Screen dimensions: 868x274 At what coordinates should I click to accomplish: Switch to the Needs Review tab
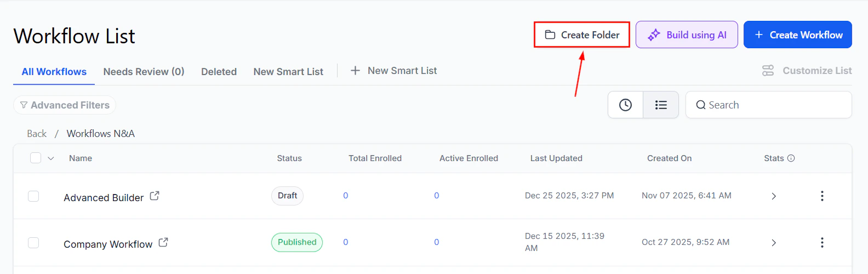tap(144, 72)
